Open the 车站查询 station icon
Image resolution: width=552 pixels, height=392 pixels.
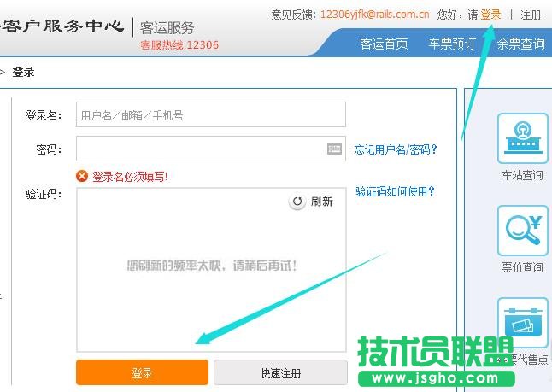click(x=523, y=138)
